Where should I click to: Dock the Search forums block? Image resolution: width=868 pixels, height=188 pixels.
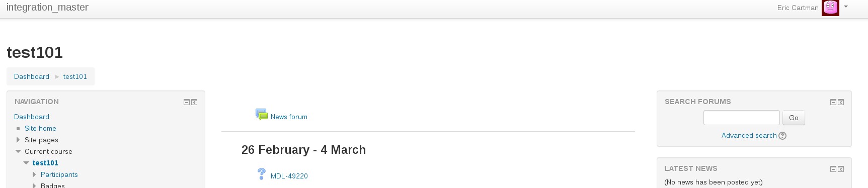pyautogui.click(x=841, y=102)
